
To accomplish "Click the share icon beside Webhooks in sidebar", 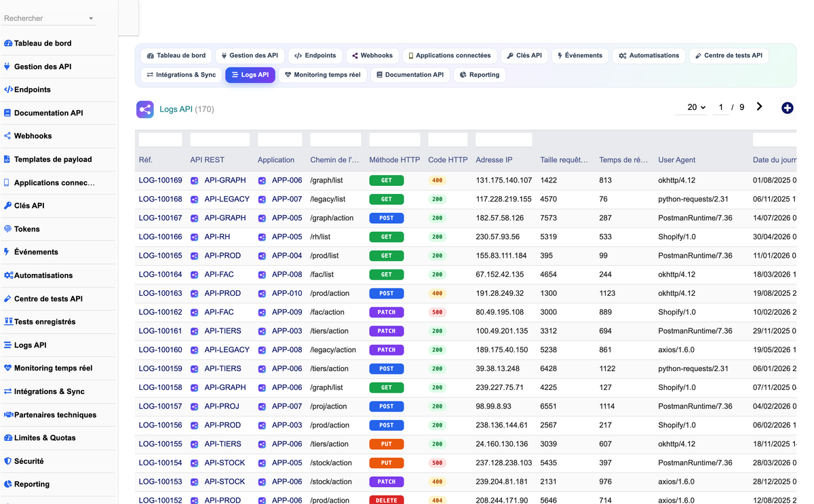I will pos(7,136).
